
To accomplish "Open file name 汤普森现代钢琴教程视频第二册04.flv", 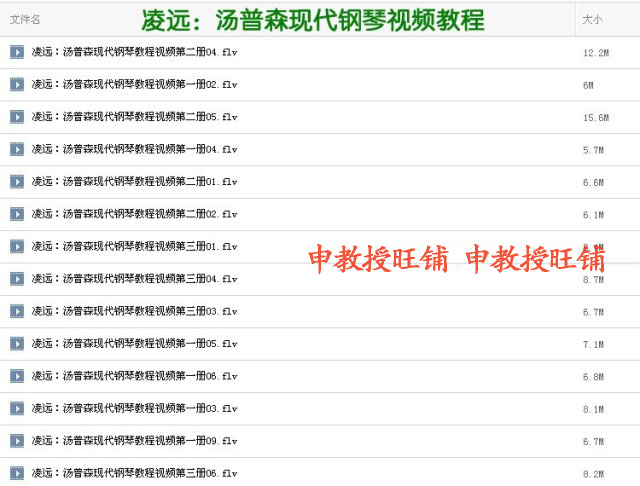I will [x=134, y=52].
